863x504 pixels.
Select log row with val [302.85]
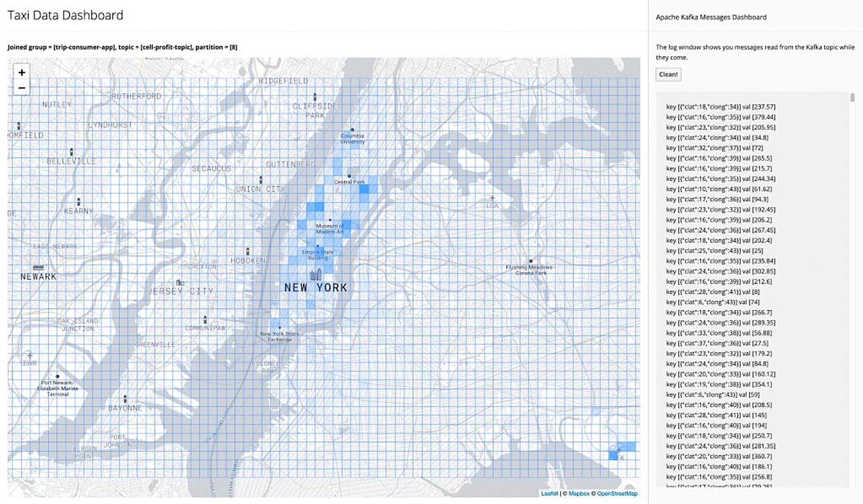pyautogui.click(x=720, y=271)
